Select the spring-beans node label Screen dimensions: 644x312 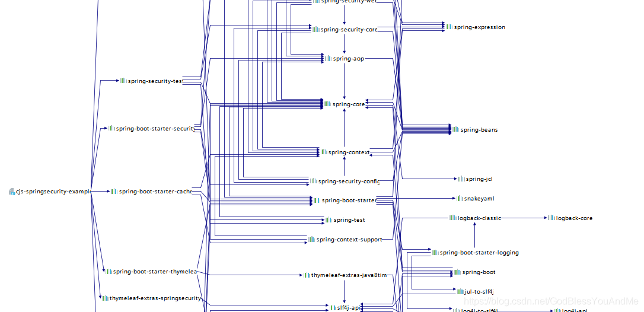coord(479,129)
